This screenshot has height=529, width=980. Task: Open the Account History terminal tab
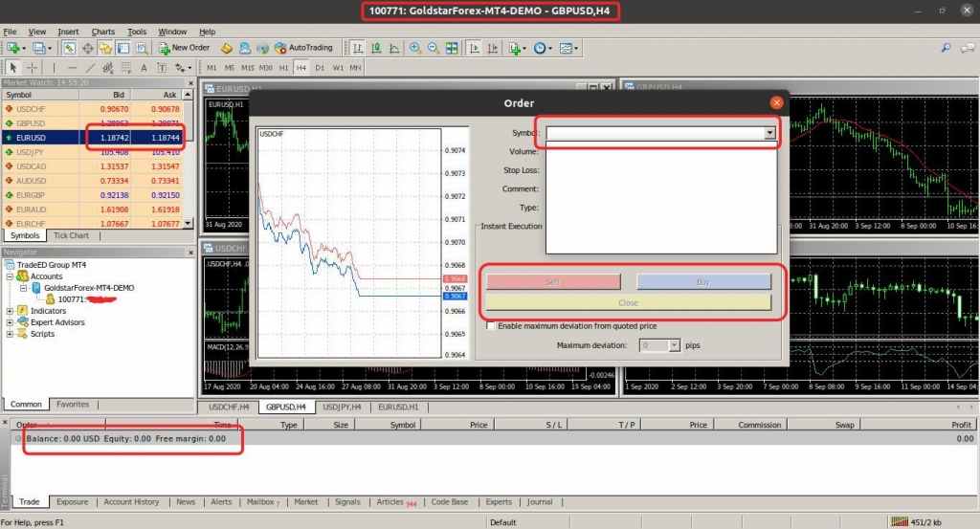[x=131, y=501]
